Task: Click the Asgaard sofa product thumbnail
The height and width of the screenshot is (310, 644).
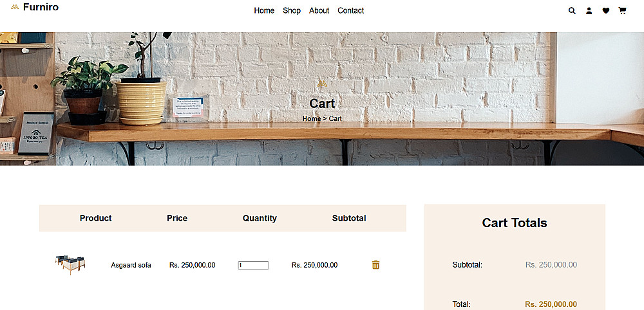Action: [70, 264]
